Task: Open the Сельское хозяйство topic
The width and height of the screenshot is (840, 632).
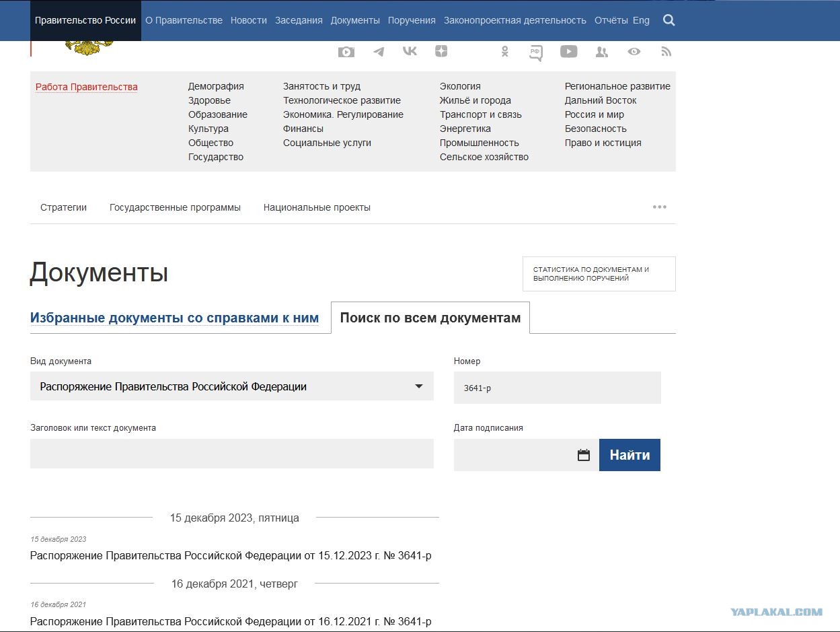Action: [484, 157]
